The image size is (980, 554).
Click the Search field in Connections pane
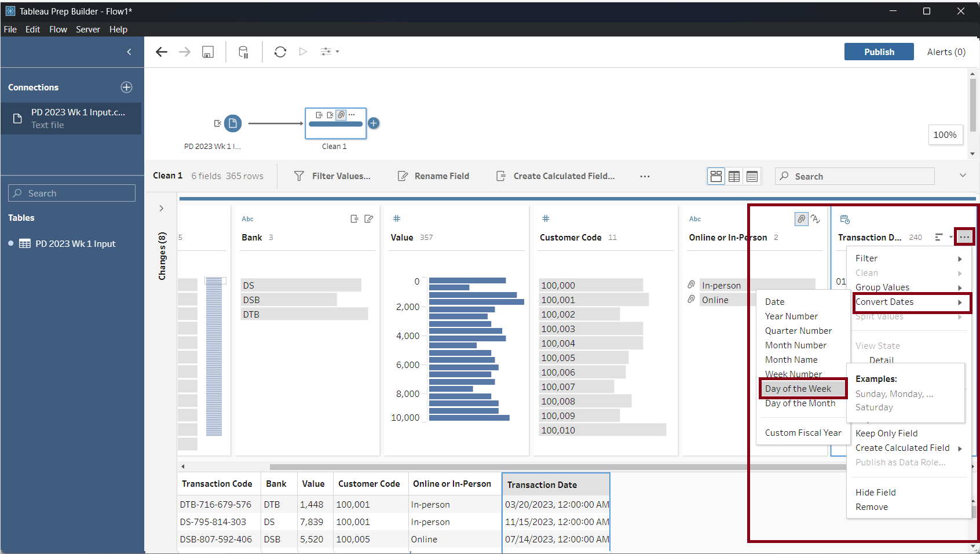tap(72, 194)
